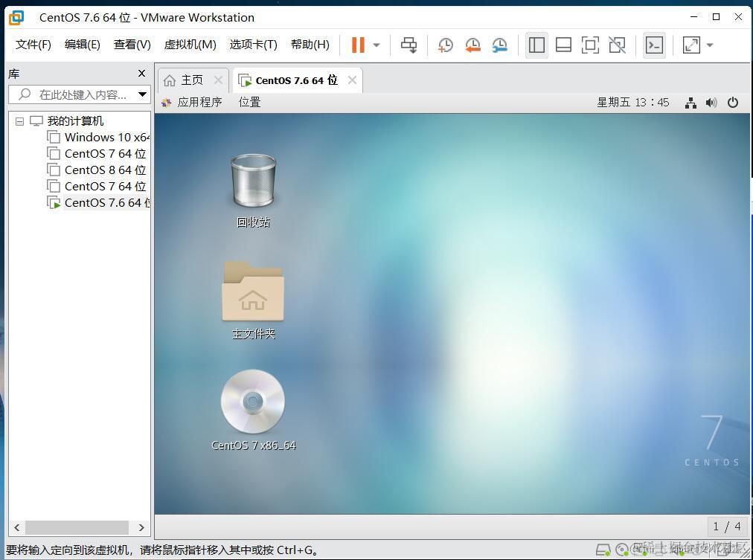Click the workspace switcher 1 / 4
753x560 pixels.
pyautogui.click(x=727, y=527)
